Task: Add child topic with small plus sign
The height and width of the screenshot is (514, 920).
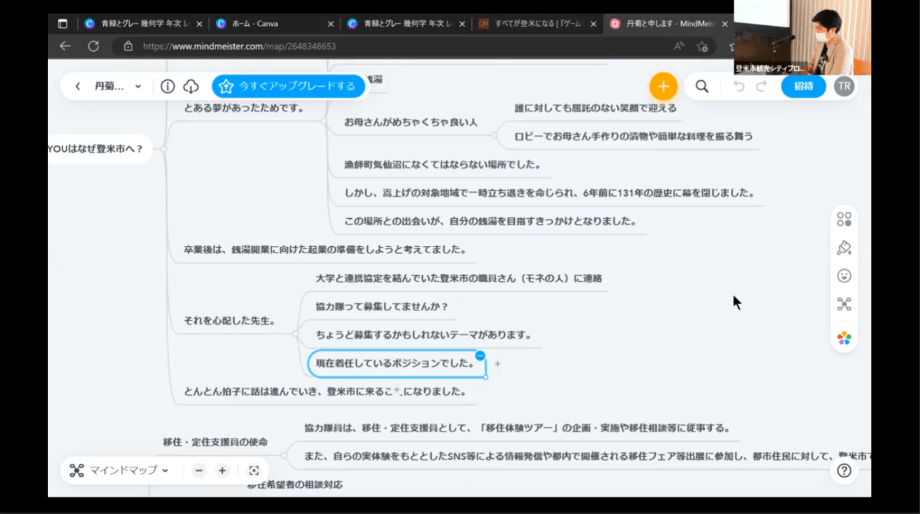Action: [498, 364]
